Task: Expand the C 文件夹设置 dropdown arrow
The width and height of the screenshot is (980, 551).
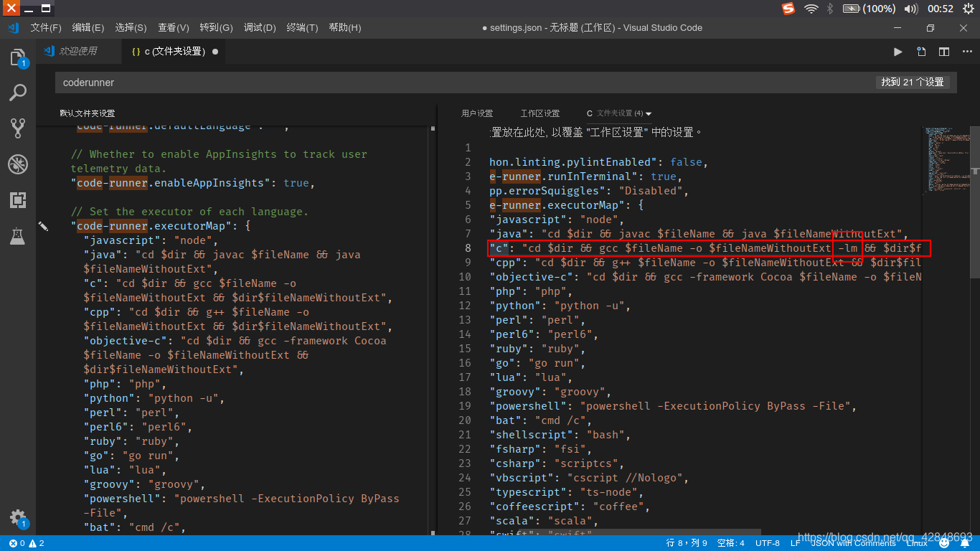Action: 649,113
